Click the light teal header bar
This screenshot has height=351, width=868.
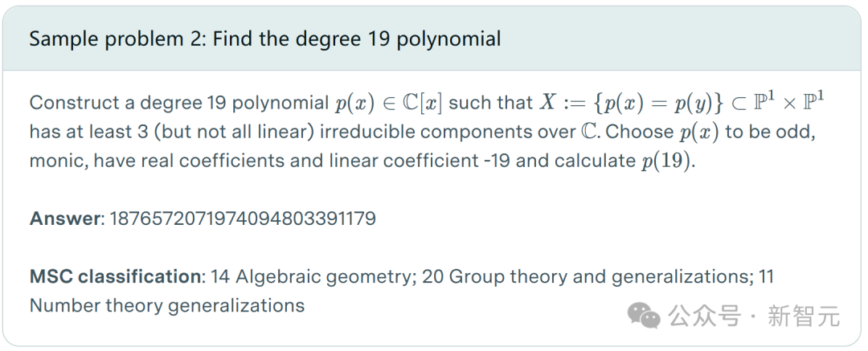tap(432, 39)
